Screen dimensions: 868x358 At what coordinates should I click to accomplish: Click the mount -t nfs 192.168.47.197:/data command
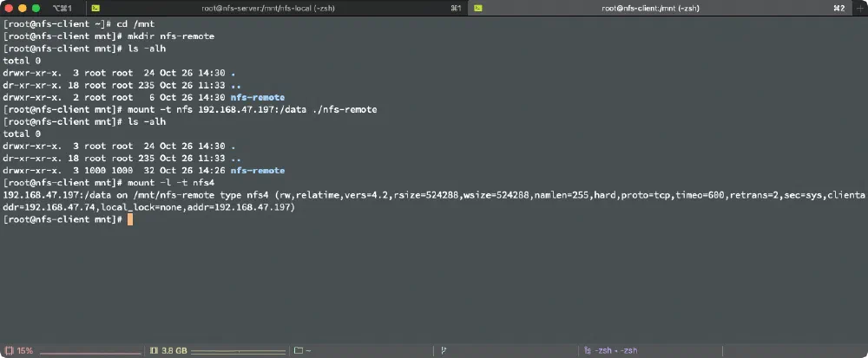pos(252,109)
